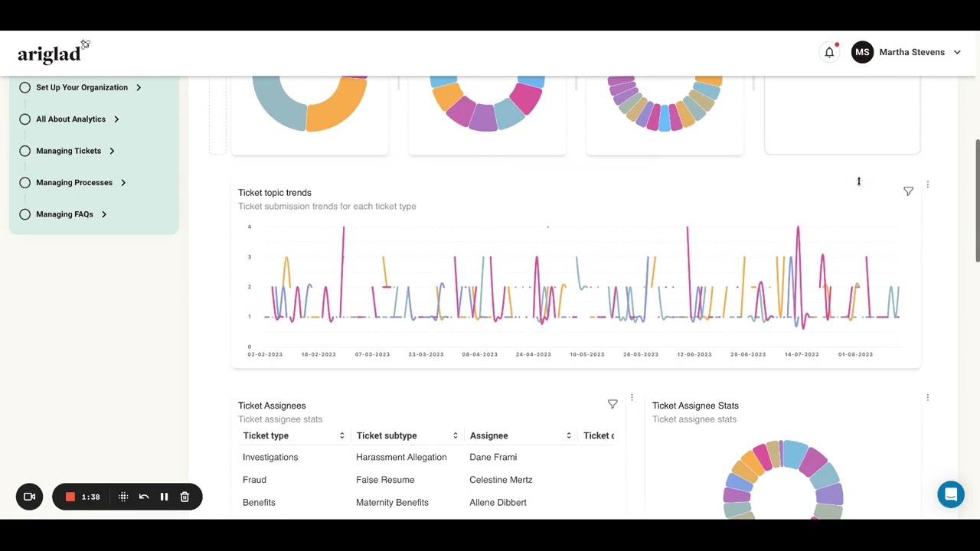Click the Assignee column header
Image resolution: width=980 pixels, height=551 pixels.
pos(488,435)
